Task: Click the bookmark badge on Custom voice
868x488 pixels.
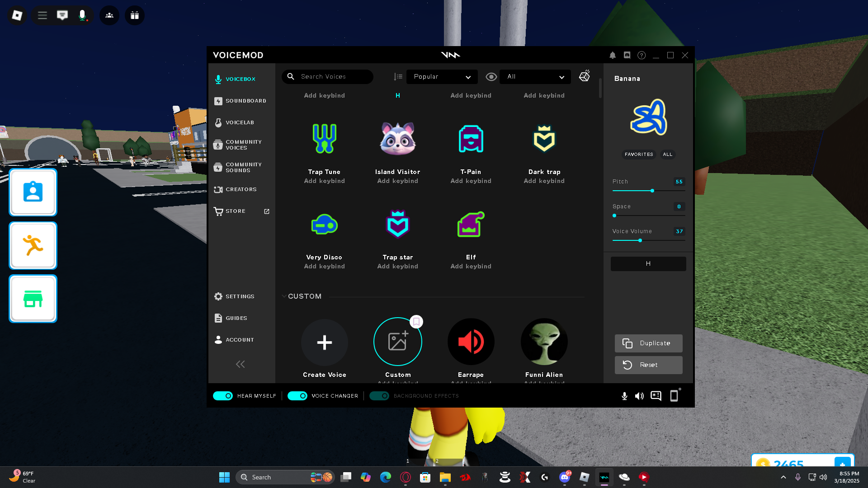Action: point(416,322)
